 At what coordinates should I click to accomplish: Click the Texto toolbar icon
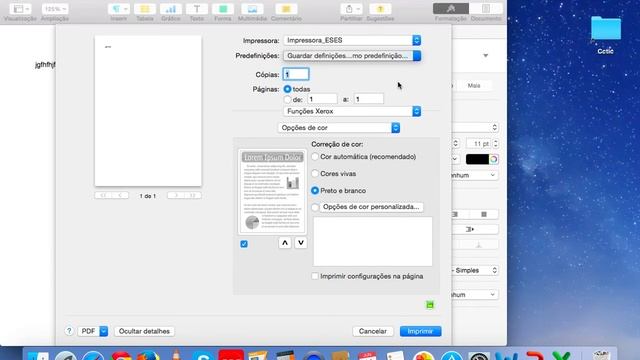pos(197,9)
